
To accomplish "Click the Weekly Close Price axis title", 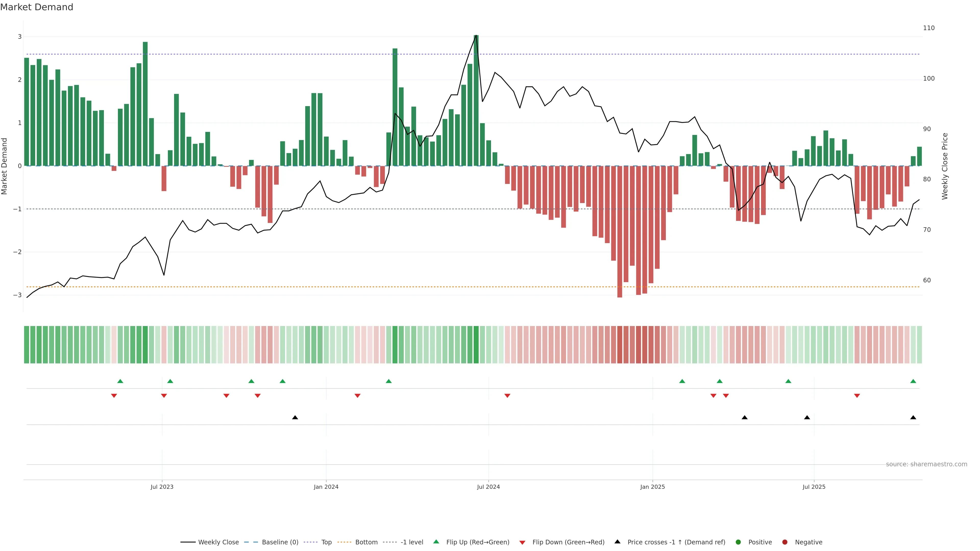I will [x=945, y=166].
